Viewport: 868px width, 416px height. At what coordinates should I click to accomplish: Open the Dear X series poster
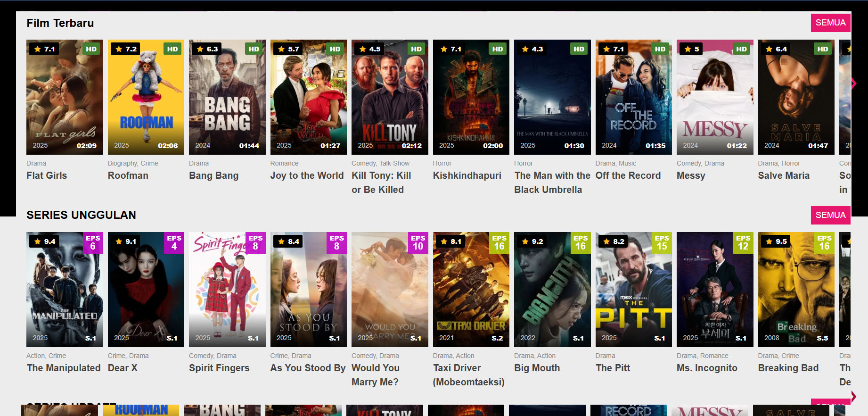146,290
